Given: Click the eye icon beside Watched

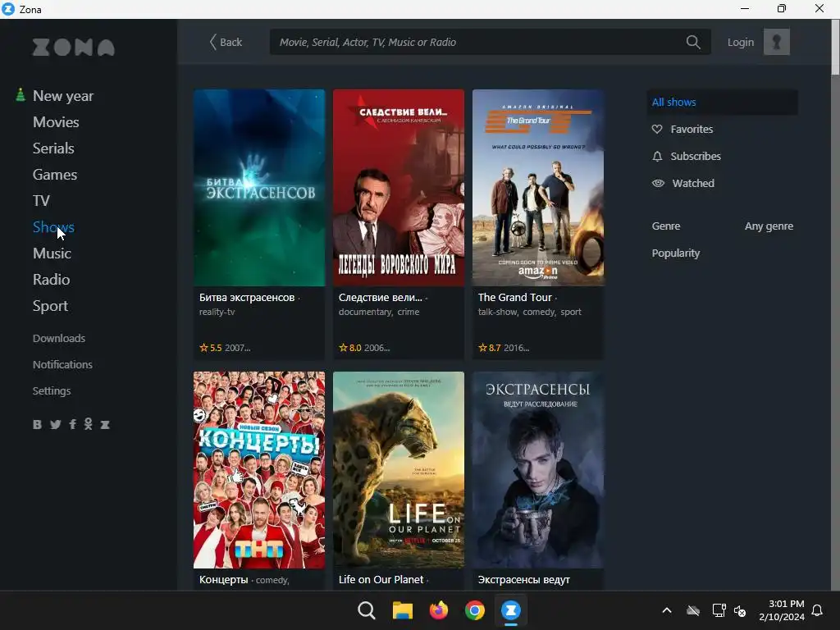Looking at the screenshot, I should [658, 183].
